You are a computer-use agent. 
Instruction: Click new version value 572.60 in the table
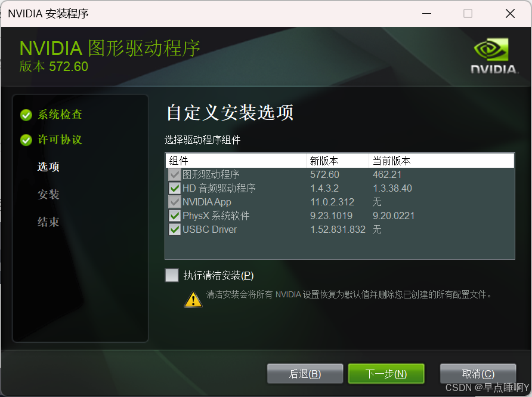click(324, 174)
